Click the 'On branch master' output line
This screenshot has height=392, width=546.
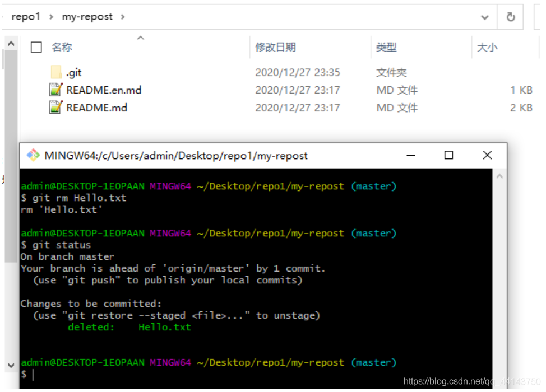67,256
